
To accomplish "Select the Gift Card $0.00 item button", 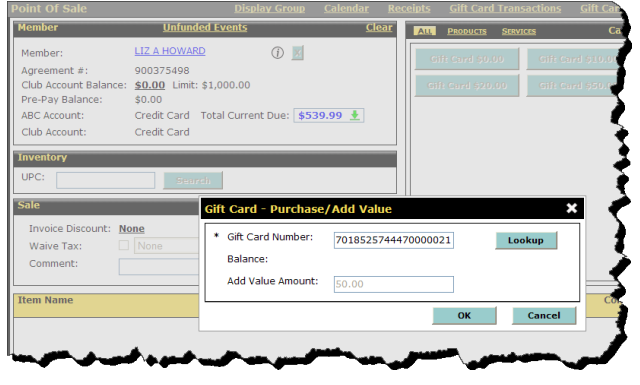I will (467, 59).
